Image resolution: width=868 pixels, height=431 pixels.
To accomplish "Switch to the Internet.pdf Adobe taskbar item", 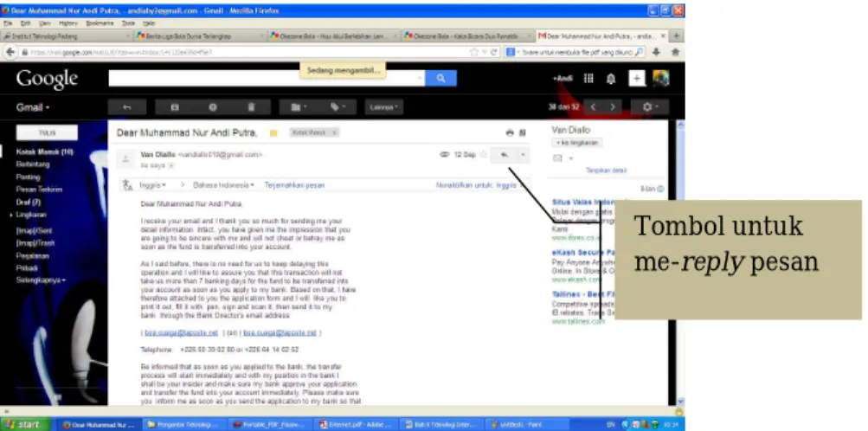I will point(357,425).
